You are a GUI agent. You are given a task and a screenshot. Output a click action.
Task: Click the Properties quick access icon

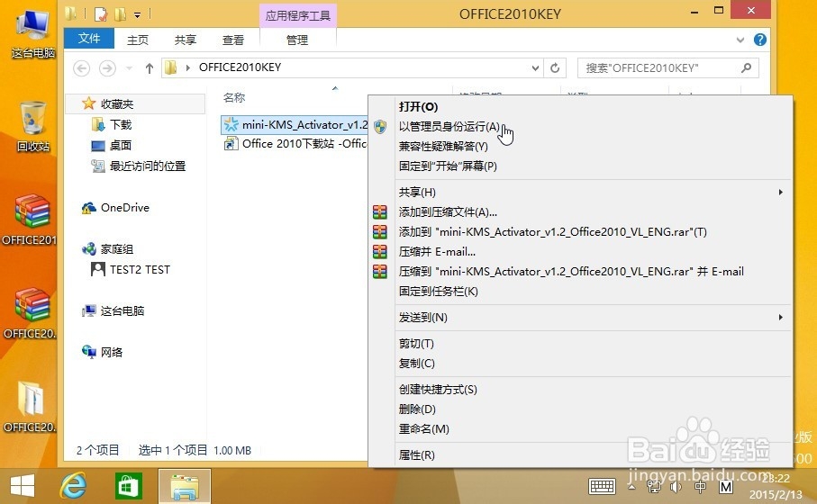point(101,14)
